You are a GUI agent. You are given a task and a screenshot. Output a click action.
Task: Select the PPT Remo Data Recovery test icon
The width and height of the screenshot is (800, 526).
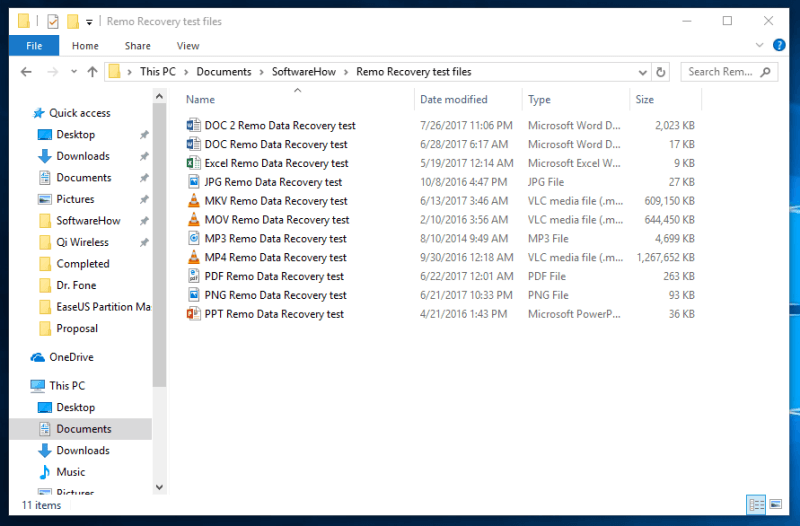193,314
